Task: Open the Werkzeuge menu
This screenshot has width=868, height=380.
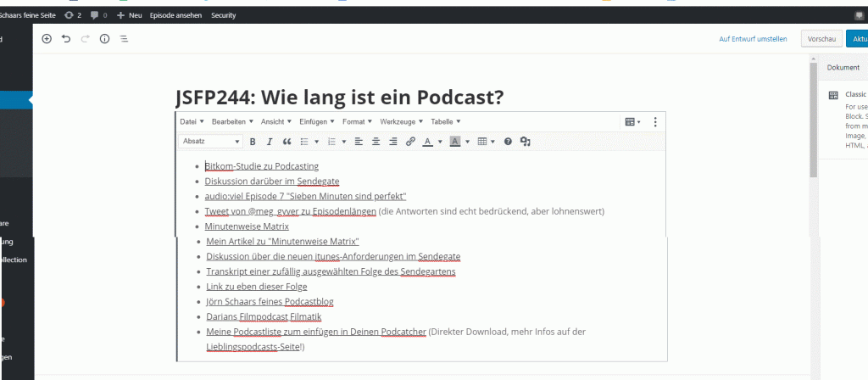Action: (401, 121)
